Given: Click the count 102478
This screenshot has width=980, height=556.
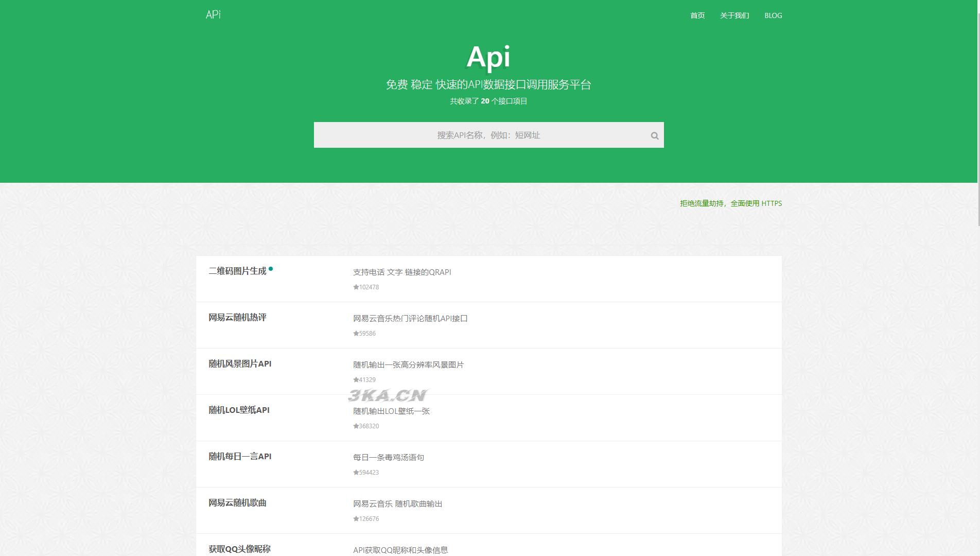Looking at the screenshot, I should pos(369,287).
